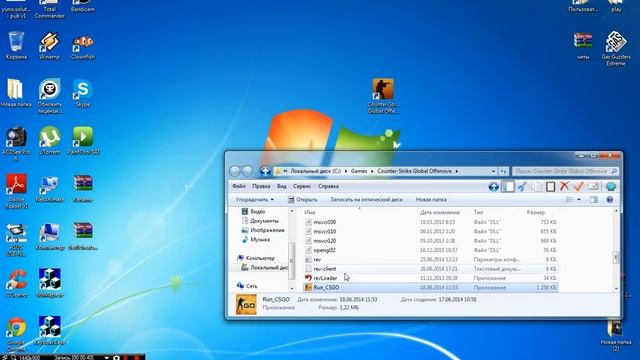Select Музыка in the navigation pane

tap(256, 240)
